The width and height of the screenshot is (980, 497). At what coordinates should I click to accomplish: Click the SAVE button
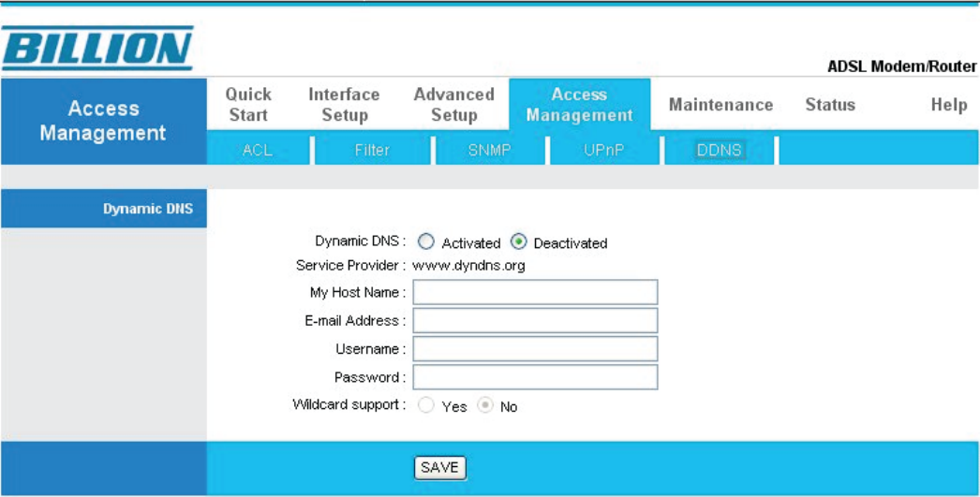440,468
